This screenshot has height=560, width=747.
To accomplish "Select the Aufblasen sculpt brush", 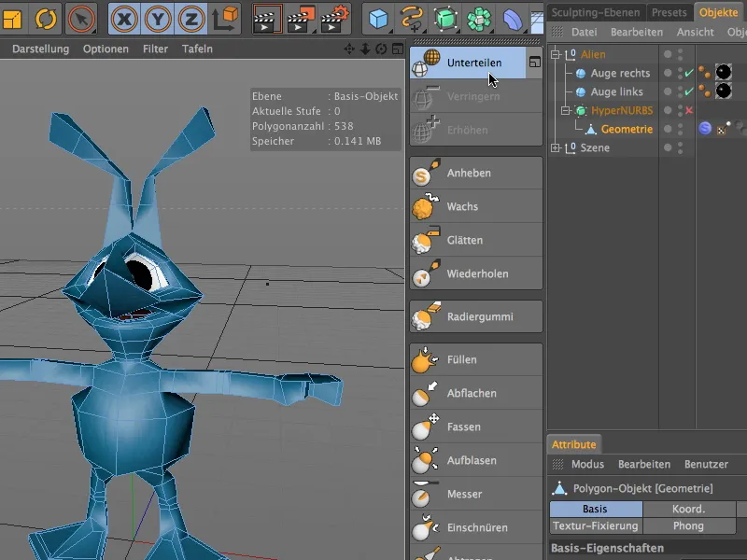I will 476,460.
